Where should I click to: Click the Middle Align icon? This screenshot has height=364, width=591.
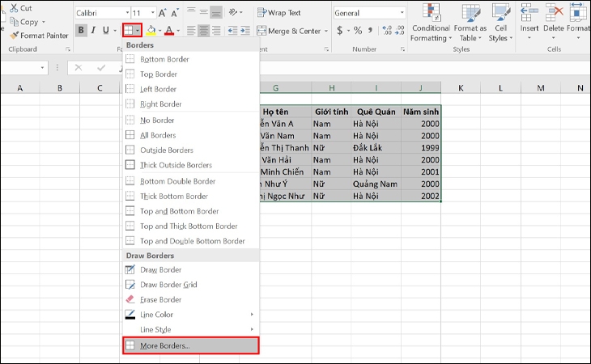click(x=203, y=12)
